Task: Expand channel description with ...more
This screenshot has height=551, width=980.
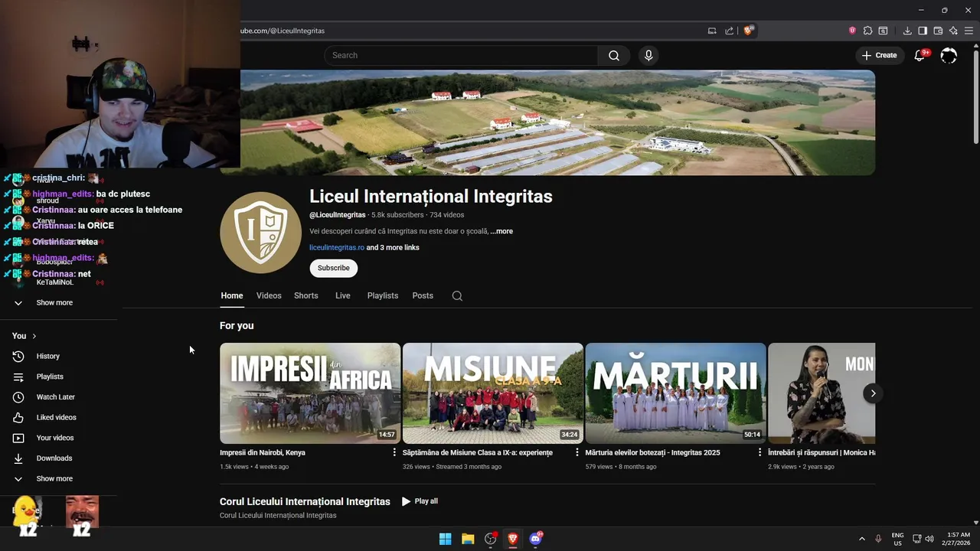Action: click(501, 231)
